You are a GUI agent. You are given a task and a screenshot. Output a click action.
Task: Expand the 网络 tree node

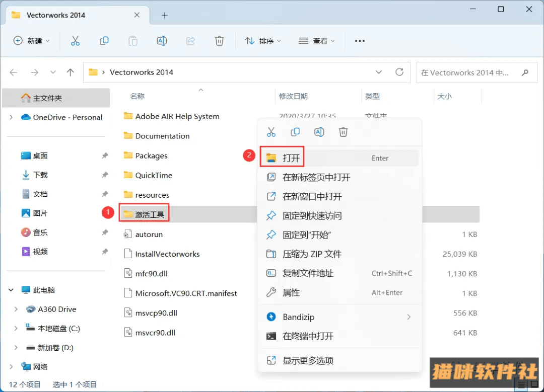coord(11,367)
